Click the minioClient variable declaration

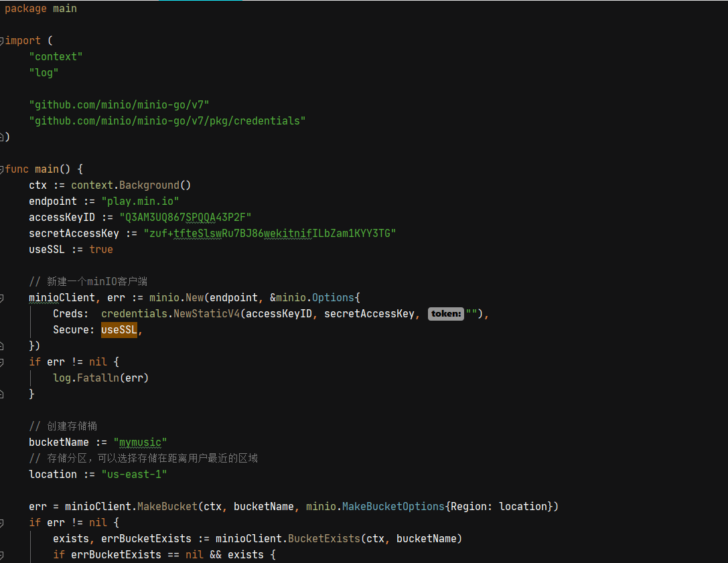[x=62, y=298]
